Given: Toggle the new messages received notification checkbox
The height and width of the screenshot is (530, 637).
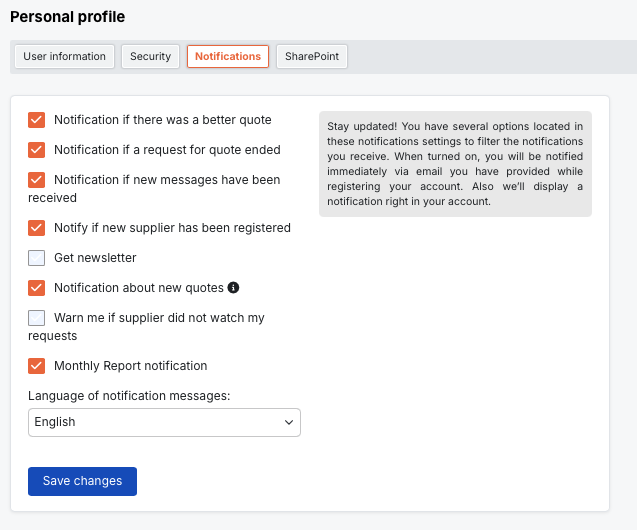Looking at the screenshot, I should tap(37, 180).
